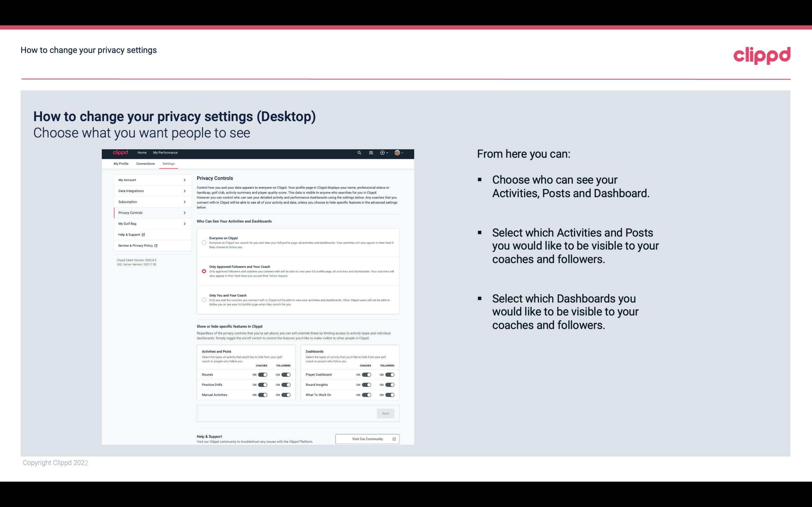Toggle Player Dashboard visibility for Followers off
The width and height of the screenshot is (812, 507).
[389, 374]
